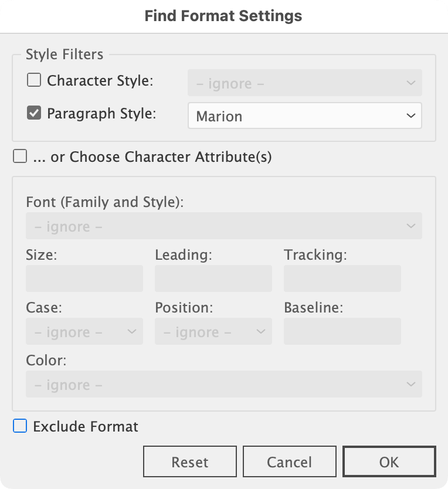Tick the Exclude Format checkbox
This screenshot has width=448, height=489.
pyautogui.click(x=20, y=426)
